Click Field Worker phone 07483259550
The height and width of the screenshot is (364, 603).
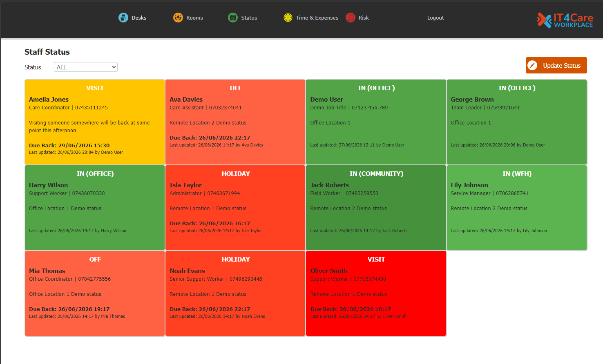(362, 193)
